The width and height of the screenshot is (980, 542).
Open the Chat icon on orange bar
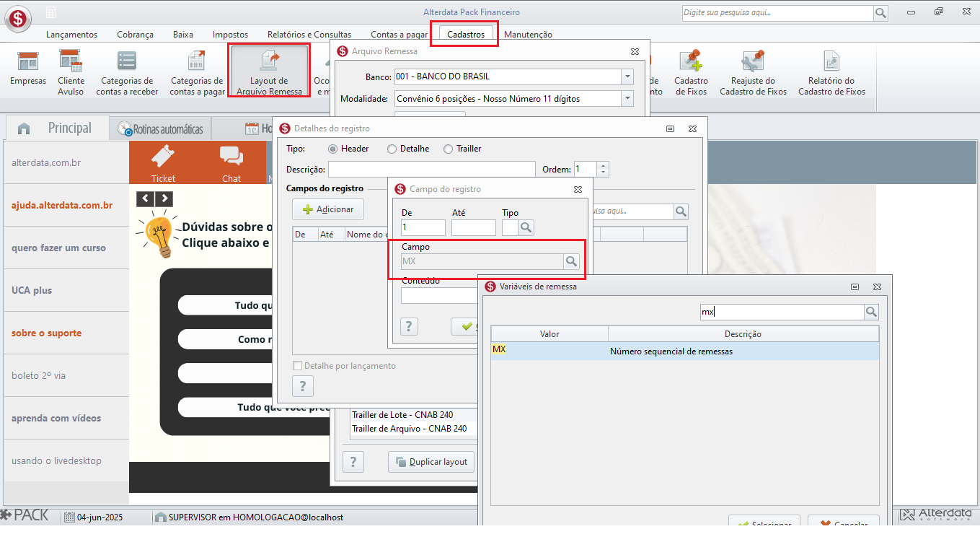231,162
